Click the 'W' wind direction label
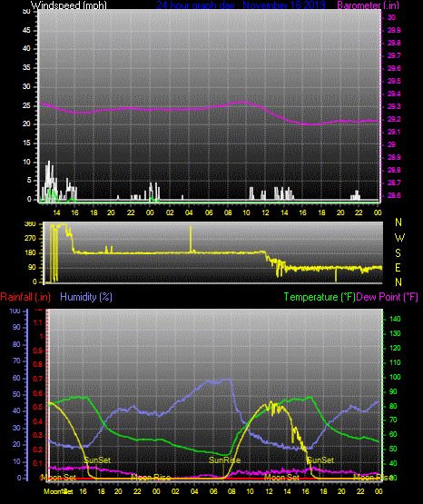 click(x=399, y=238)
